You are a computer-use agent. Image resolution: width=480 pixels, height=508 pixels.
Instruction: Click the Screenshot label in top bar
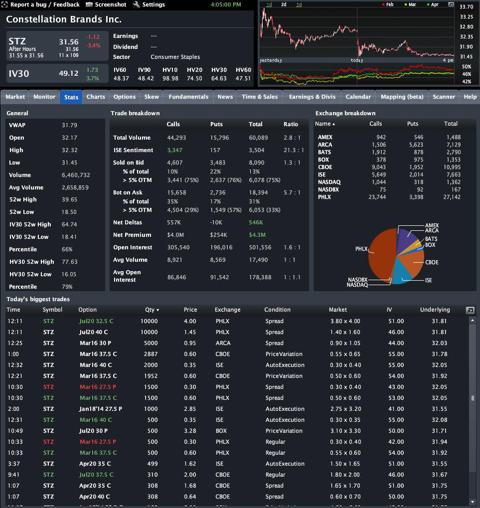[x=110, y=5]
